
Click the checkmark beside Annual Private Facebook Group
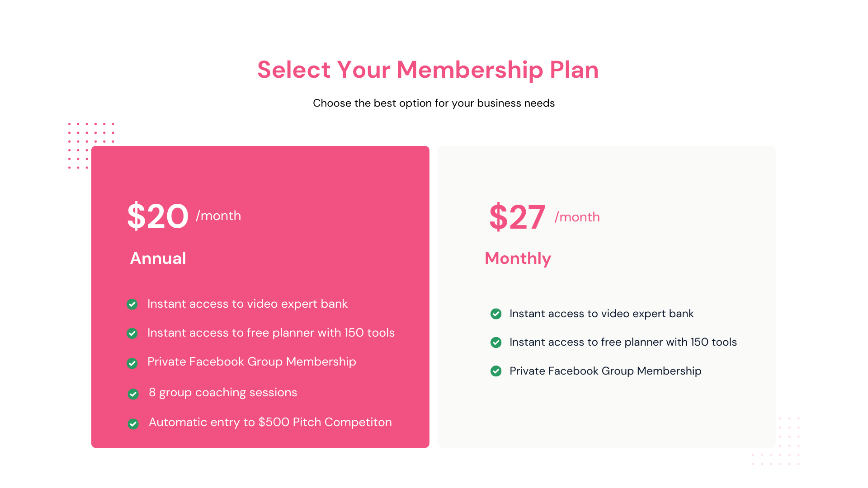132,363
